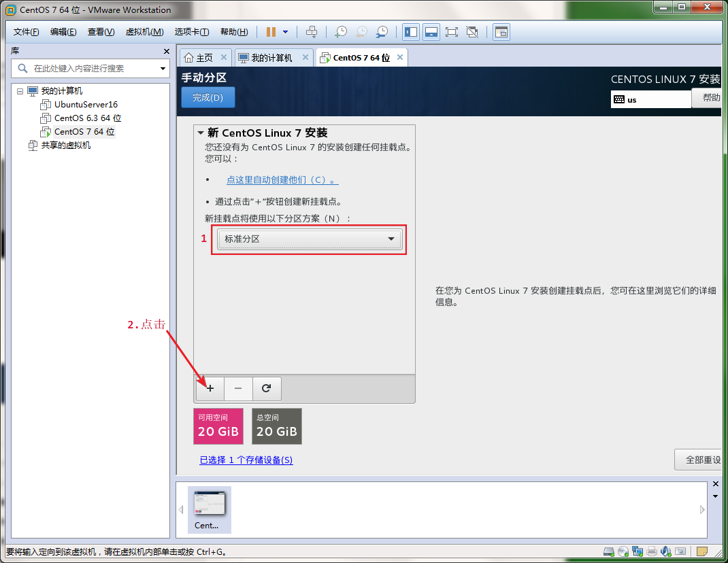The width and height of the screenshot is (728, 563).
Task: Click the 总空间 20 GiB box
Action: (277, 426)
